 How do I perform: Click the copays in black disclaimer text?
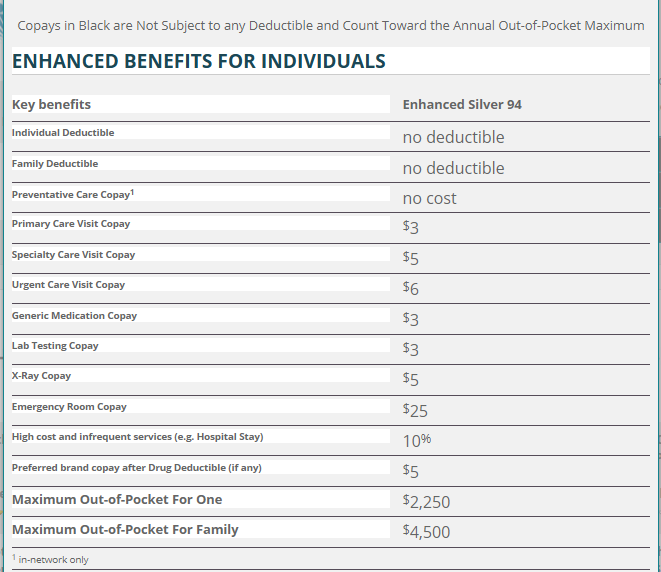331,25
